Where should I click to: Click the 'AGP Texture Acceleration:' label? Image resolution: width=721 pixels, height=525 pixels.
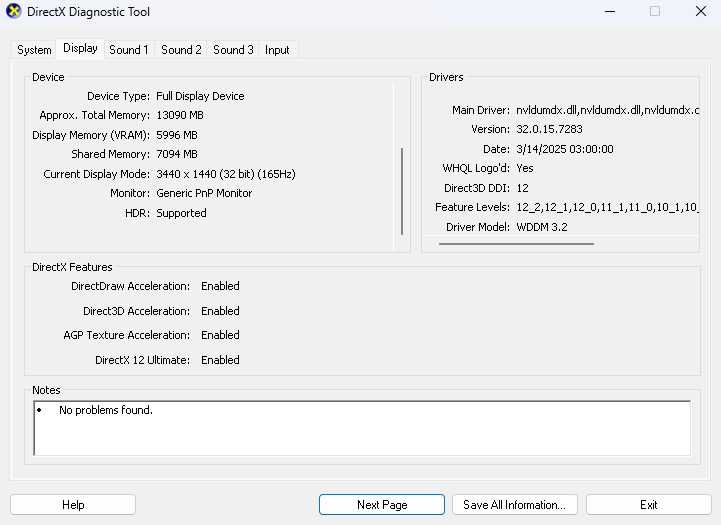127,335
